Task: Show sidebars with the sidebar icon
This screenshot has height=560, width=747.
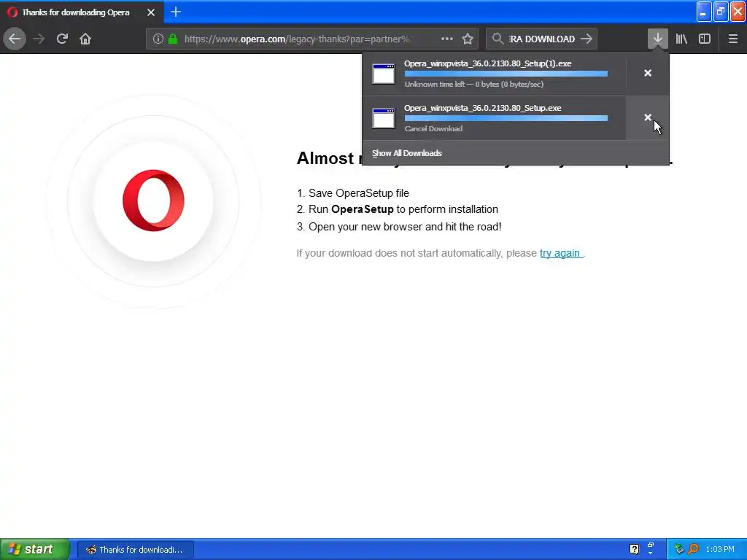Action: pos(705,39)
